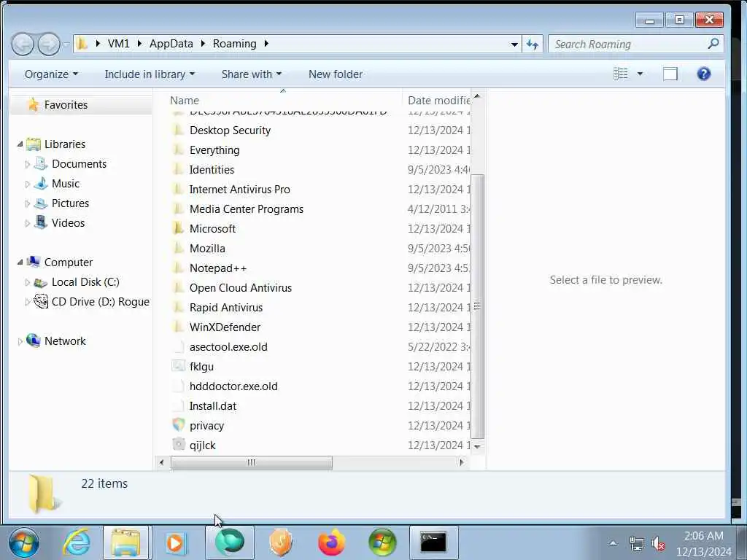Click the AppData breadcrumb segment
747x560 pixels.
pyautogui.click(x=171, y=44)
